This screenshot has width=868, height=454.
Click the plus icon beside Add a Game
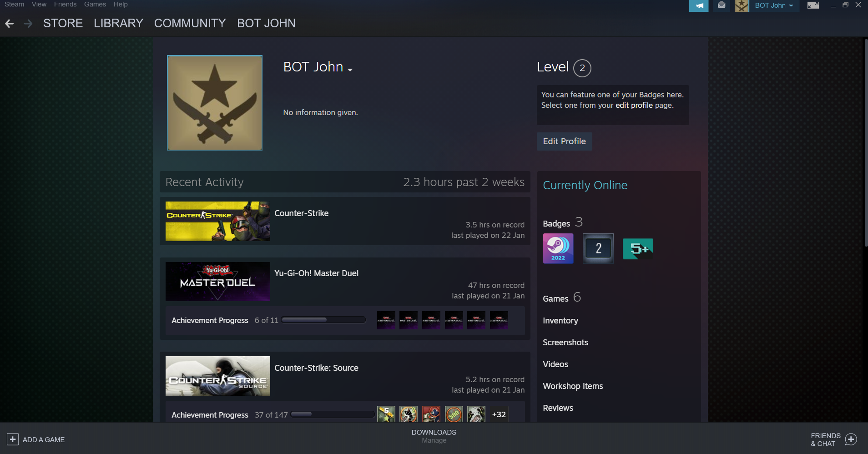click(x=13, y=439)
